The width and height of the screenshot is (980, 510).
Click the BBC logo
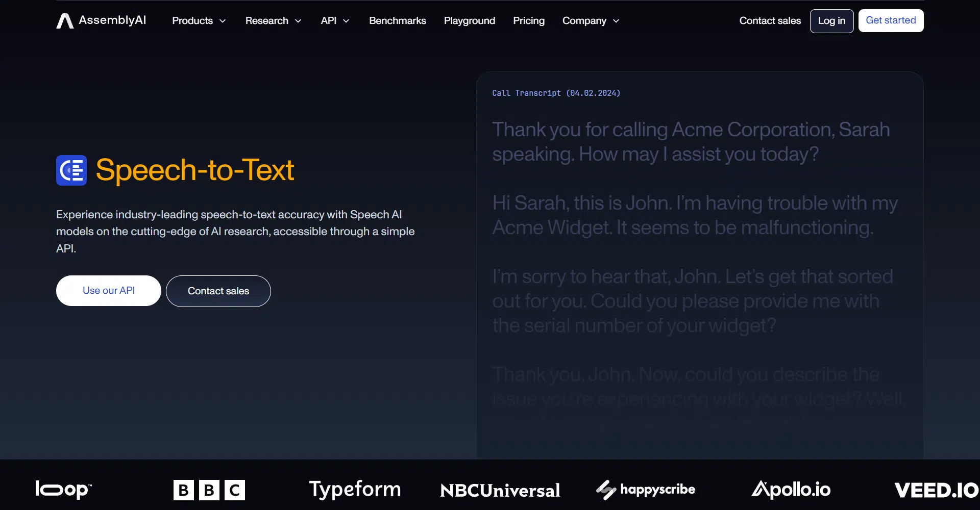coord(209,490)
